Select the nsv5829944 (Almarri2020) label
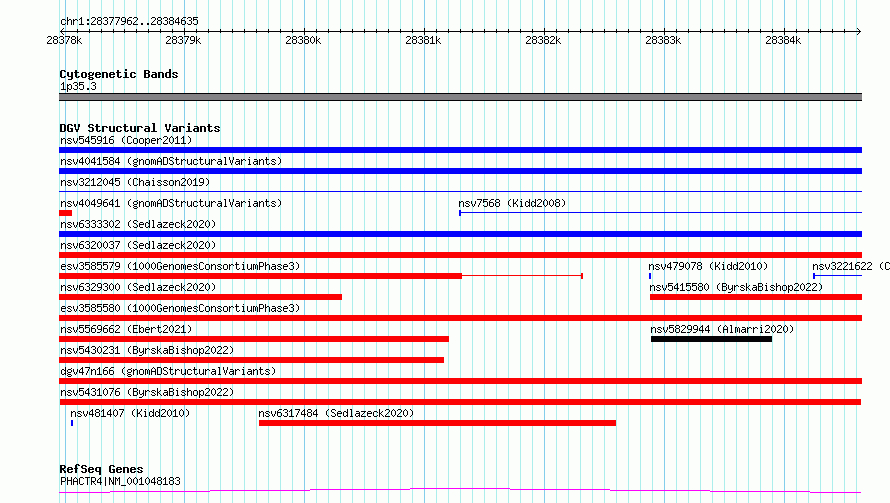Image resolution: width=890 pixels, height=503 pixels. 722,329
